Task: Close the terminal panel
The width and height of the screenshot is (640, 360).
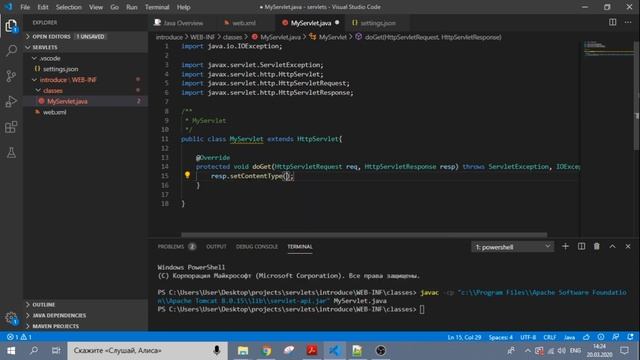Action: click(x=628, y=246)
